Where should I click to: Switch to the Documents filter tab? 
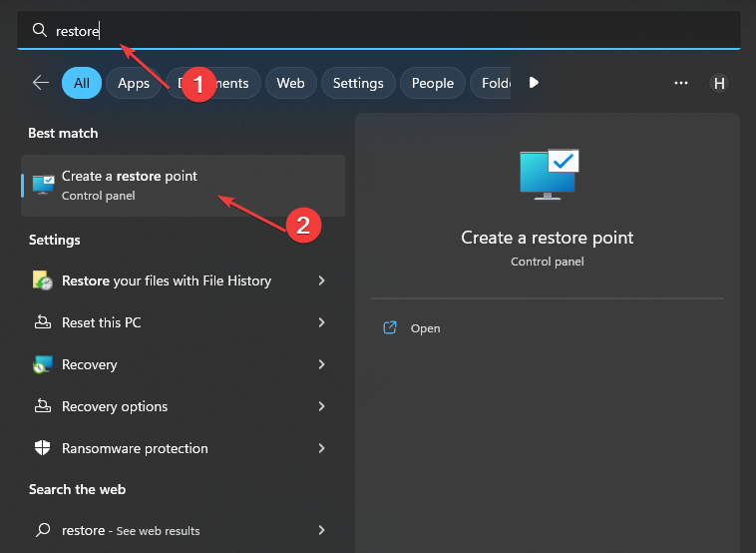point(213,83)
